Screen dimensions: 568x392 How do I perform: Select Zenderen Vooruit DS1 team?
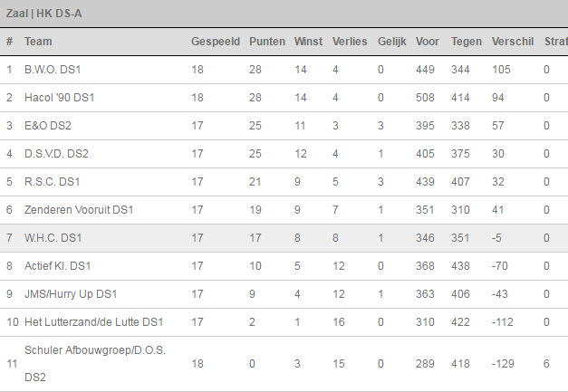(x=79, y=210)
